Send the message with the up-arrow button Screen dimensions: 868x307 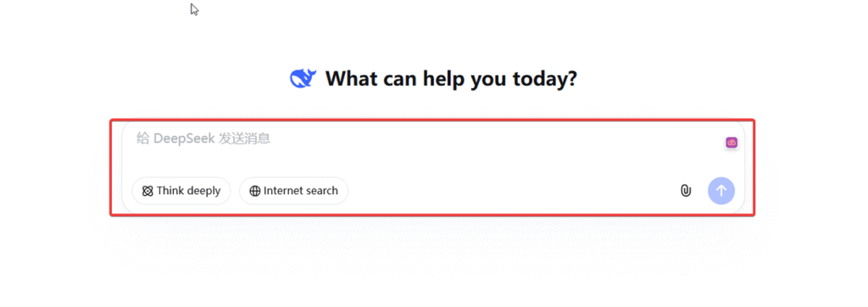[x=721, y=191]
